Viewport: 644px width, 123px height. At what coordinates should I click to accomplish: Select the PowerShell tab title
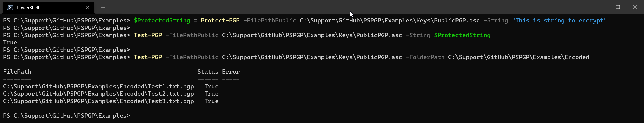click(28, 8)
